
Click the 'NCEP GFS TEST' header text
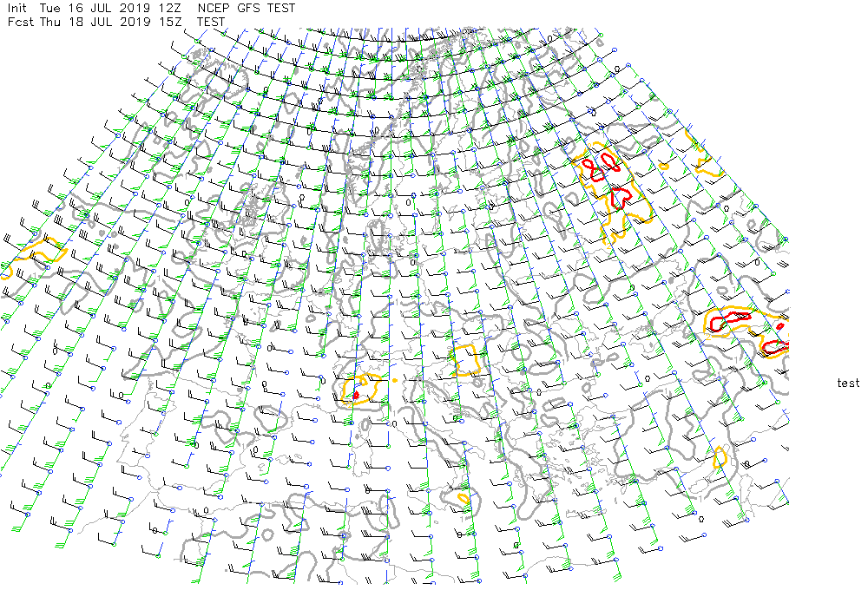[x=247, y=9]
